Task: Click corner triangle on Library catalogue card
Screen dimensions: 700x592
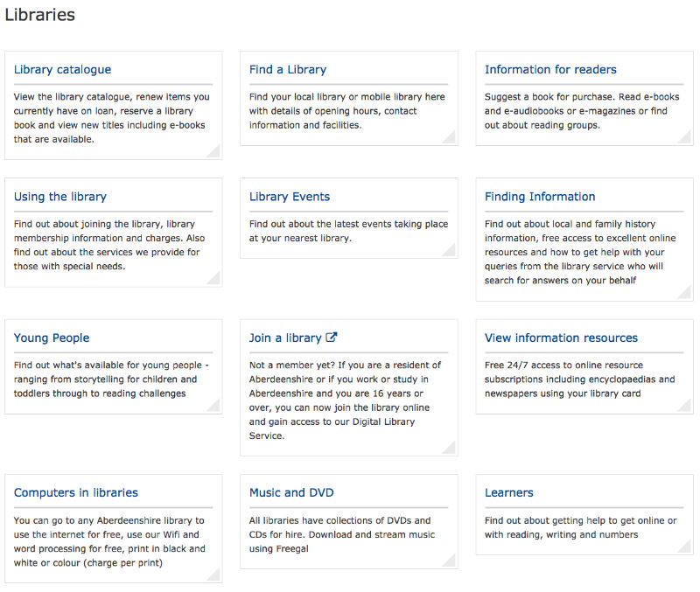Action: click(x=213, y=151)
